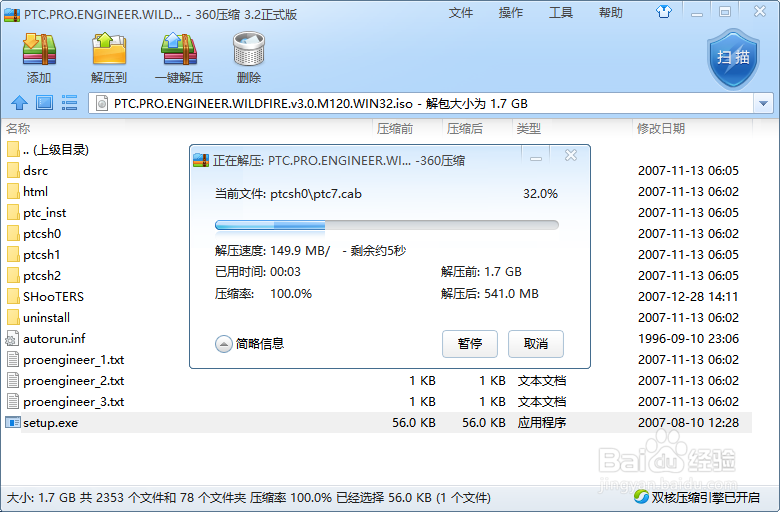780x512 pixels.
Task: Click the SHooTERS folder icon
Action: pyautogui.click(x=13, y=297)
